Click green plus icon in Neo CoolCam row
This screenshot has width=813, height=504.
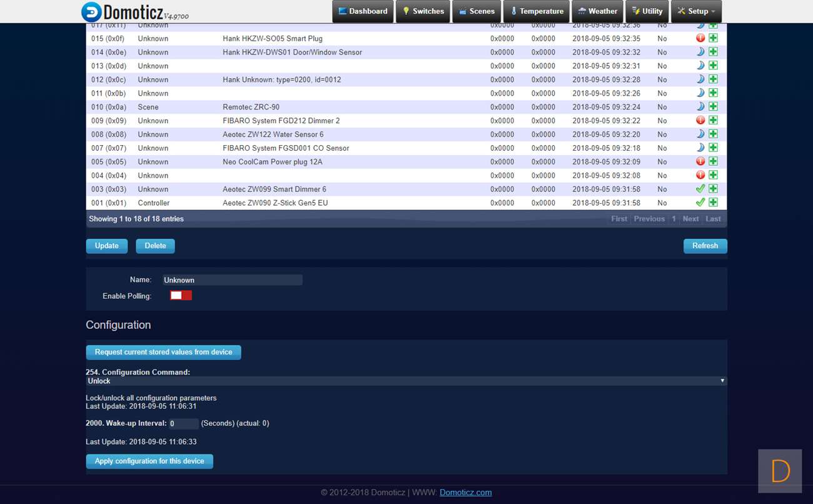coord(713,161)
